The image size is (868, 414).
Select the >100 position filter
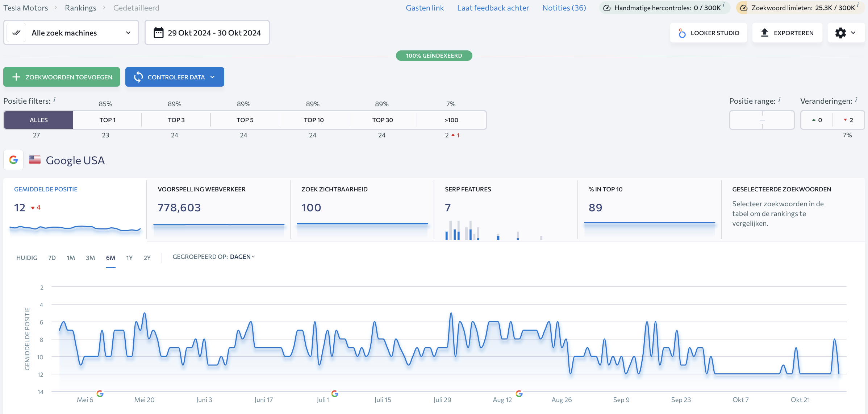(x=451, y=120)
